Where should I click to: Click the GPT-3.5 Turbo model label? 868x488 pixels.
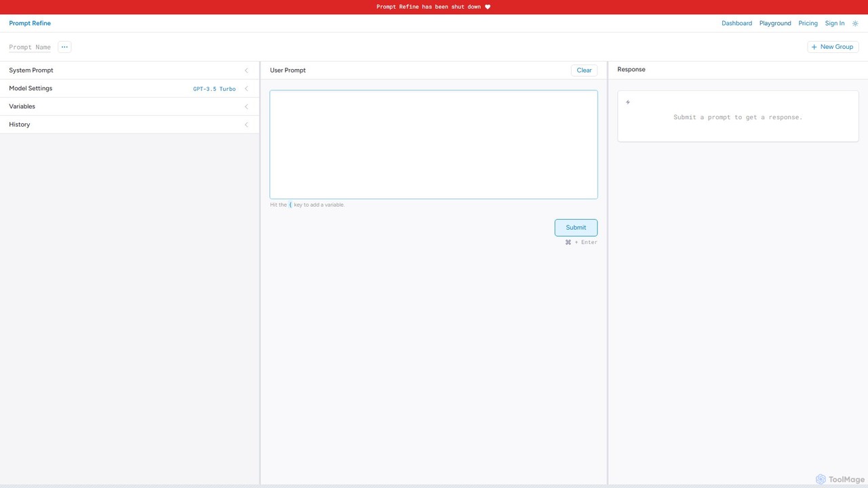tap(214, 89)
